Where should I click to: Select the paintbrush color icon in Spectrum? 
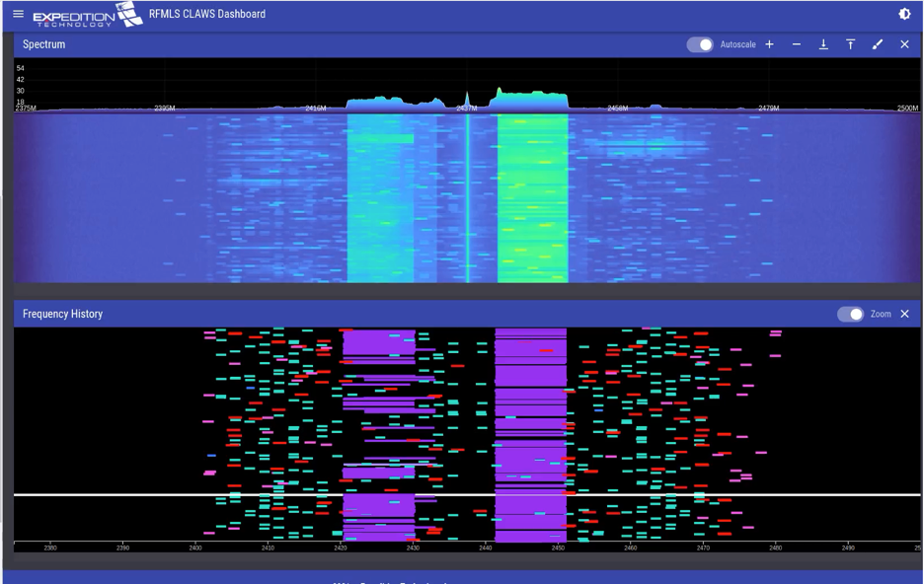[878, 44]
